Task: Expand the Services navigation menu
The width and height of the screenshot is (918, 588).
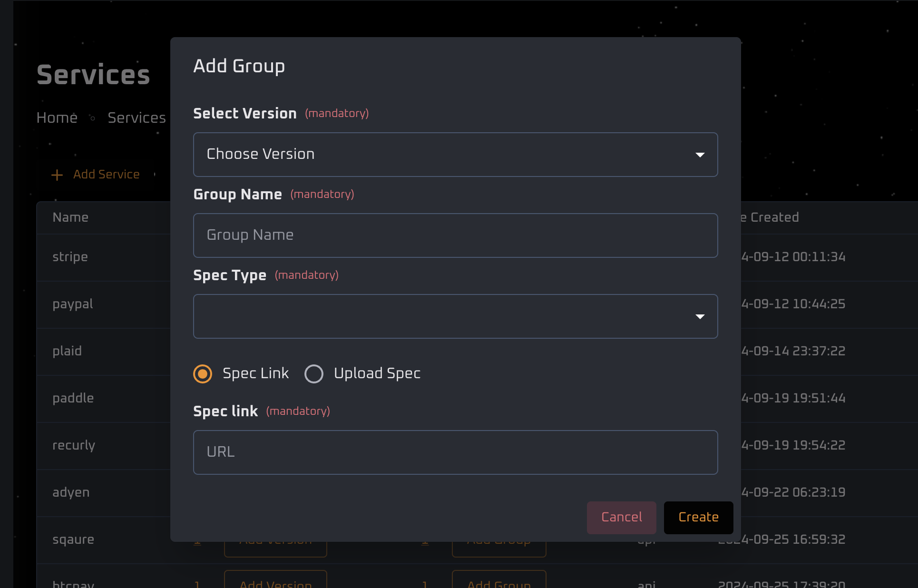Action: tap(137, 118)
